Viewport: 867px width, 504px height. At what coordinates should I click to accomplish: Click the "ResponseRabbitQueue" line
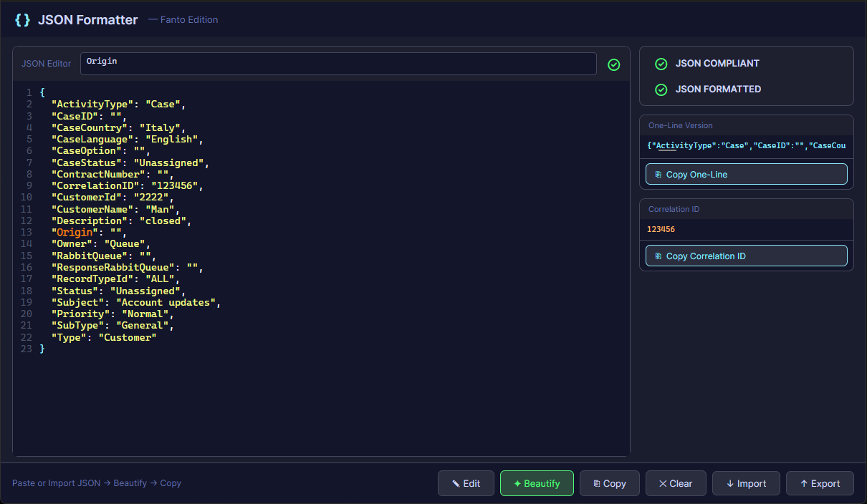point(128,268)
